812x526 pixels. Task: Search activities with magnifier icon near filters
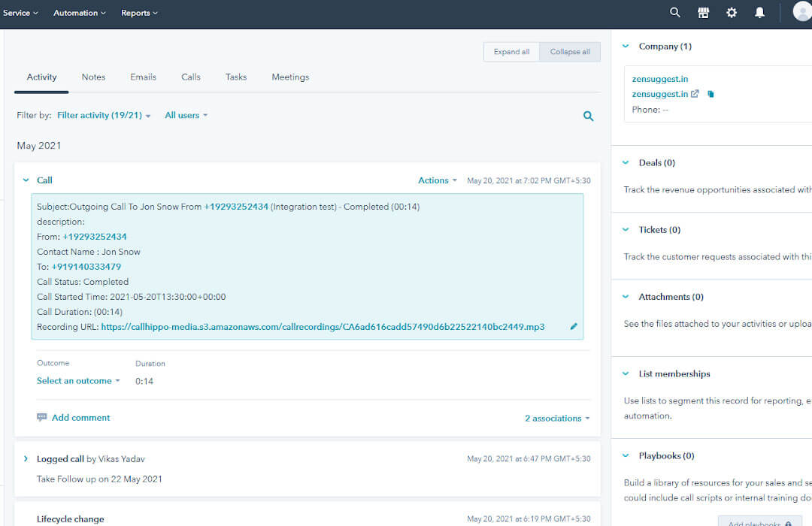click(588, 116)
